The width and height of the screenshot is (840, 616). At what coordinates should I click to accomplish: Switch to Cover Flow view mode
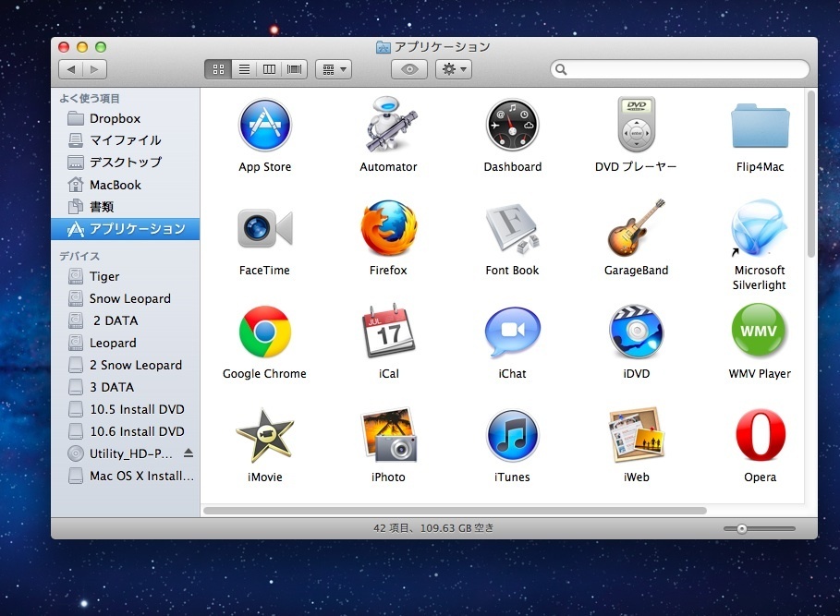coord(295,69)
